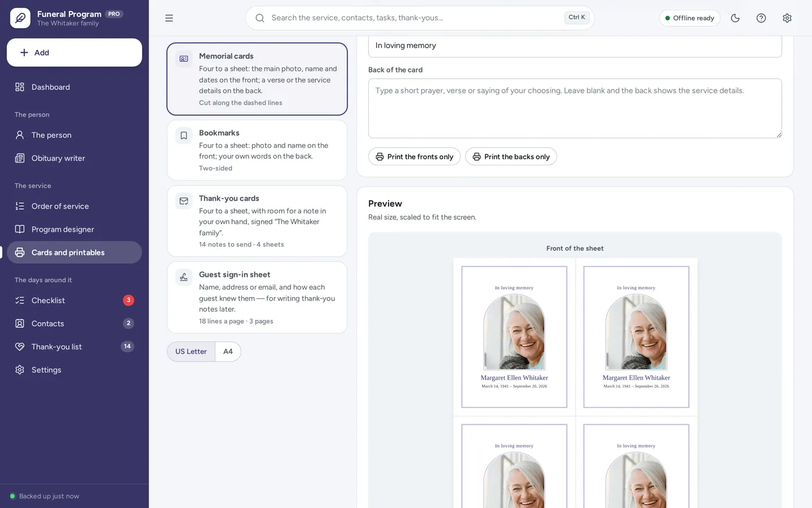Select the Thank-you cards printable

[x=257, y=221]
